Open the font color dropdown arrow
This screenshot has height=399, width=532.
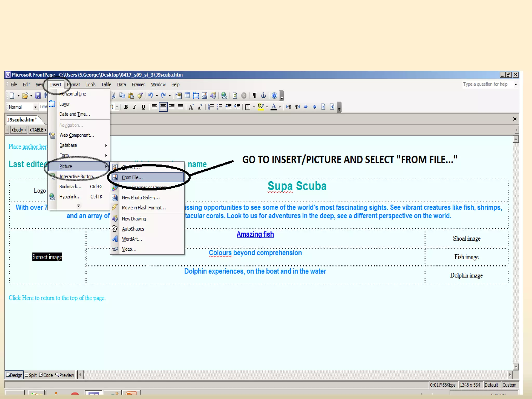click(x=280, y=107)
